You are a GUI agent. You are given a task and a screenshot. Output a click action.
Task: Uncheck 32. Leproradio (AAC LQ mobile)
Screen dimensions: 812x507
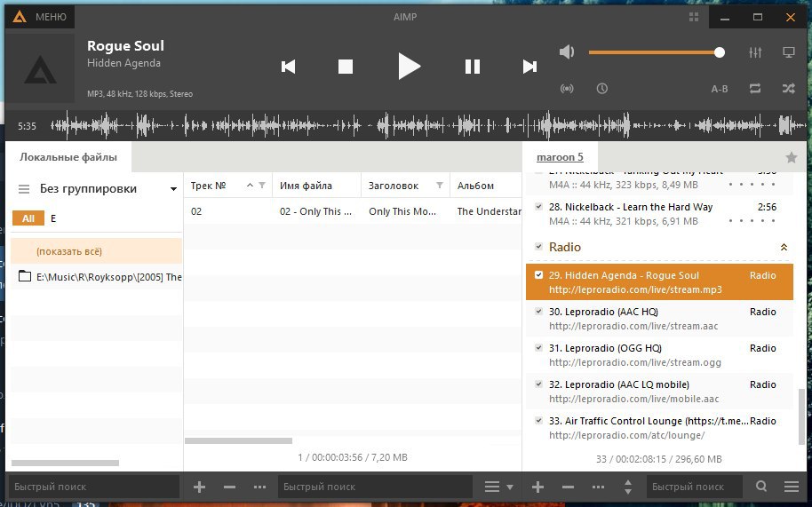(538, 384)
